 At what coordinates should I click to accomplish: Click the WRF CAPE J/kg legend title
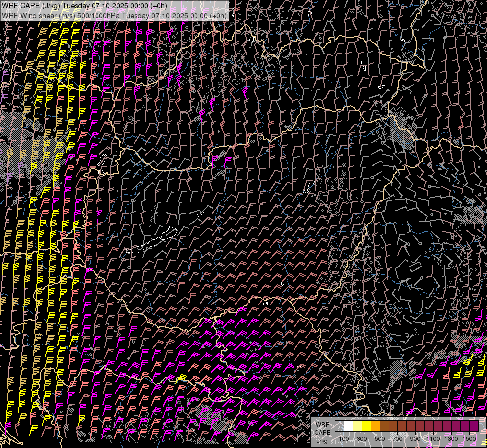(322, 432)
